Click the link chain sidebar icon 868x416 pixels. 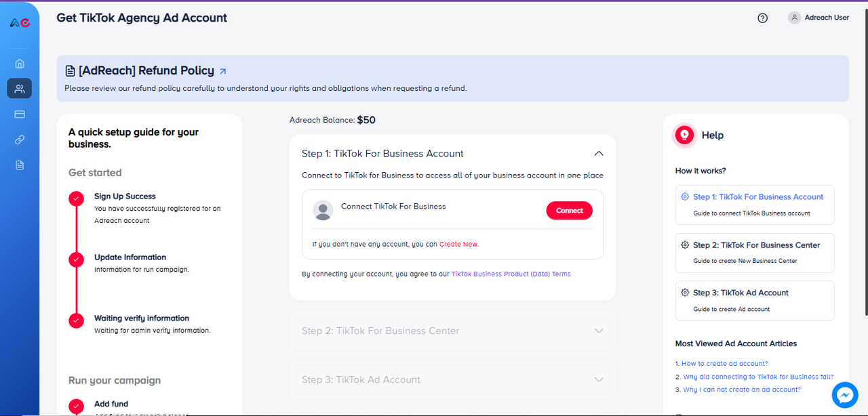click(x=20, y=140)
